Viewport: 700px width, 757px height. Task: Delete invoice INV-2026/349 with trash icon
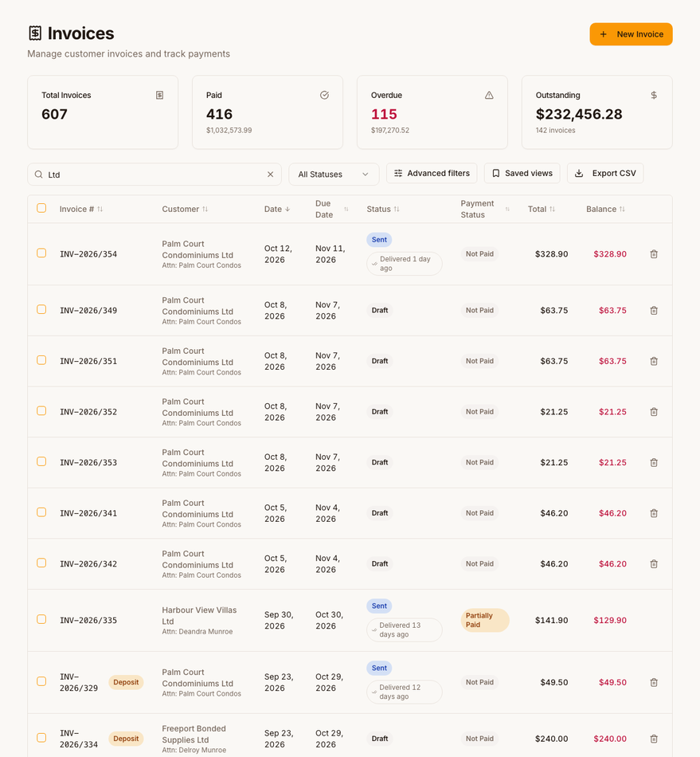(654, 311)
